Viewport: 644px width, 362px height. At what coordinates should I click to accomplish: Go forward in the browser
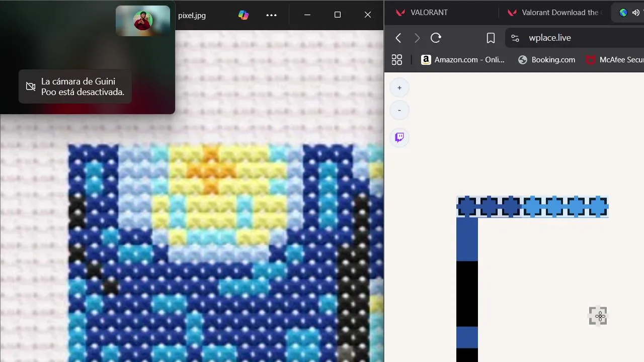coord(417,38)
